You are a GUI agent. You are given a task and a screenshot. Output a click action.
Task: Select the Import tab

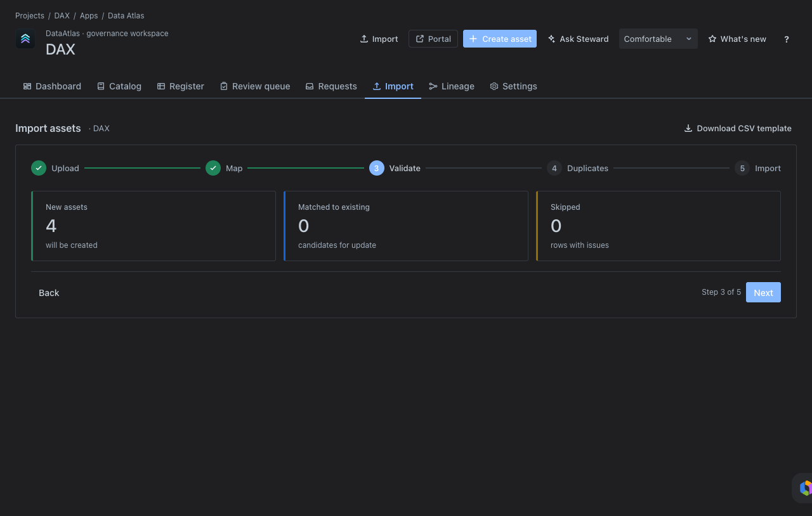pos(393,86)
